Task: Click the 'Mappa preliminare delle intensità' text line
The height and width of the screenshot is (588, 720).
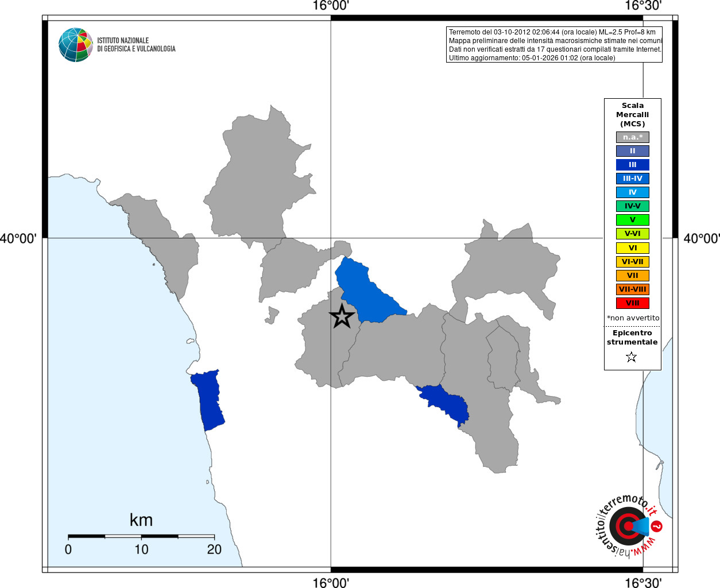Action: click(556, 41)
